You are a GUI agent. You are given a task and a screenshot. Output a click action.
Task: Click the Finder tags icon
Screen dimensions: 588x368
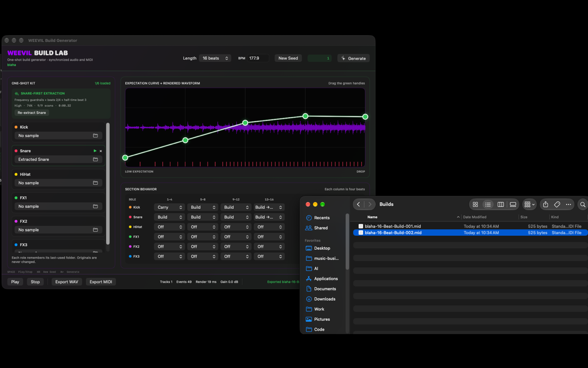click(x=557, y=205)
